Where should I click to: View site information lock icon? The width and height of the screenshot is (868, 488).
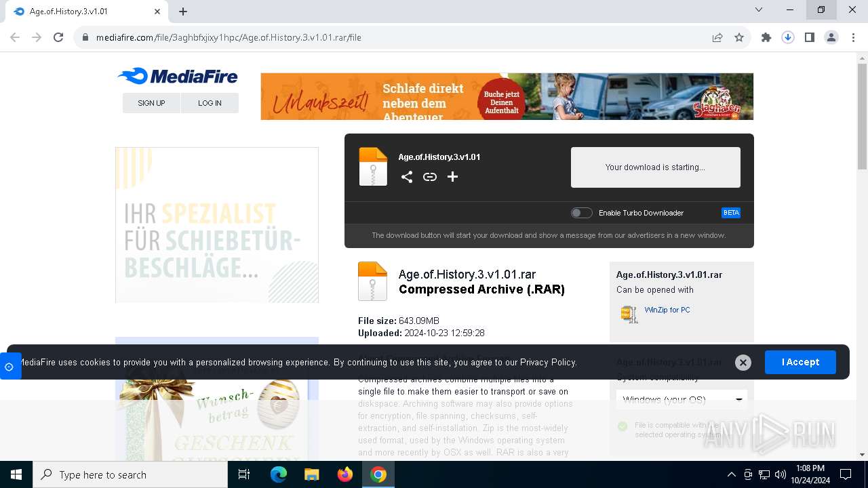coord(85,37)
